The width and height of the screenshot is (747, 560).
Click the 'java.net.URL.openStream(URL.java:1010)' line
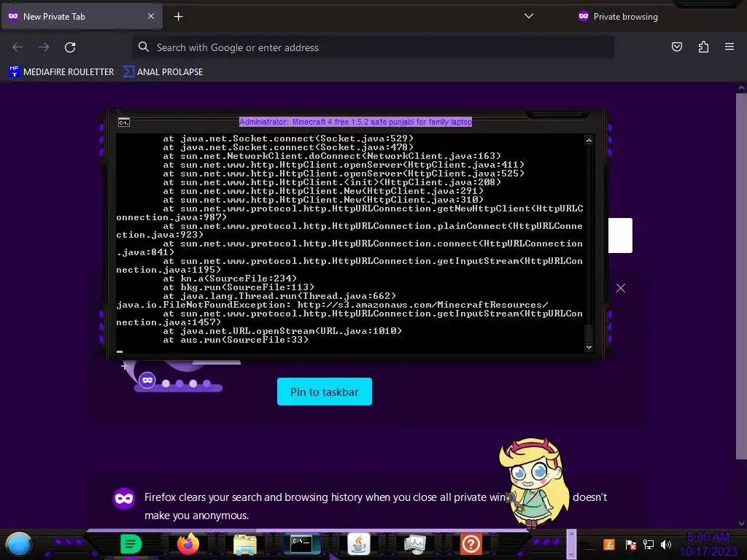(x=282, y=331)
